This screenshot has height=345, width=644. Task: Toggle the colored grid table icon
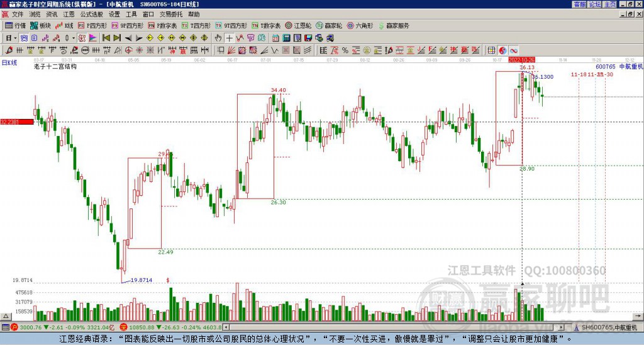coord(491,50)
